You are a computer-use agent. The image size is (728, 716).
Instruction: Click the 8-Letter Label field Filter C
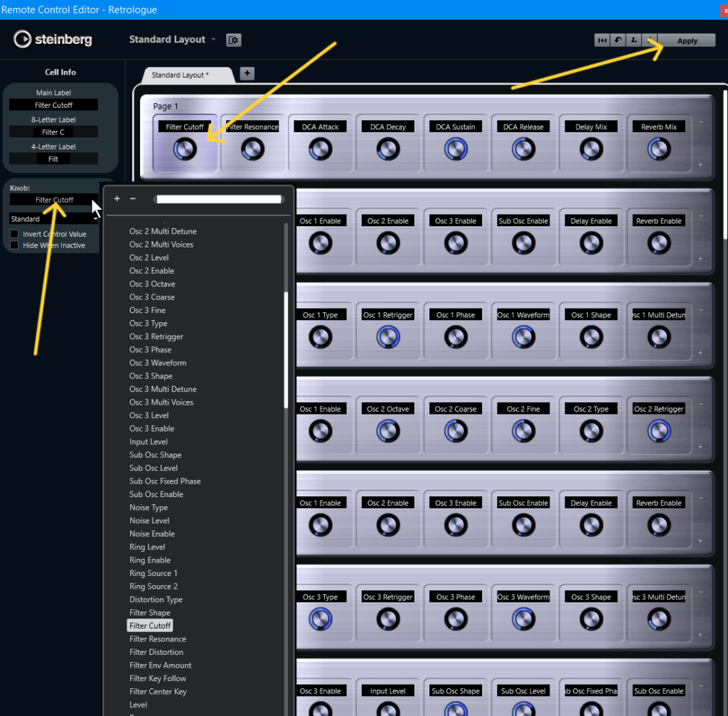click(53, 132)
